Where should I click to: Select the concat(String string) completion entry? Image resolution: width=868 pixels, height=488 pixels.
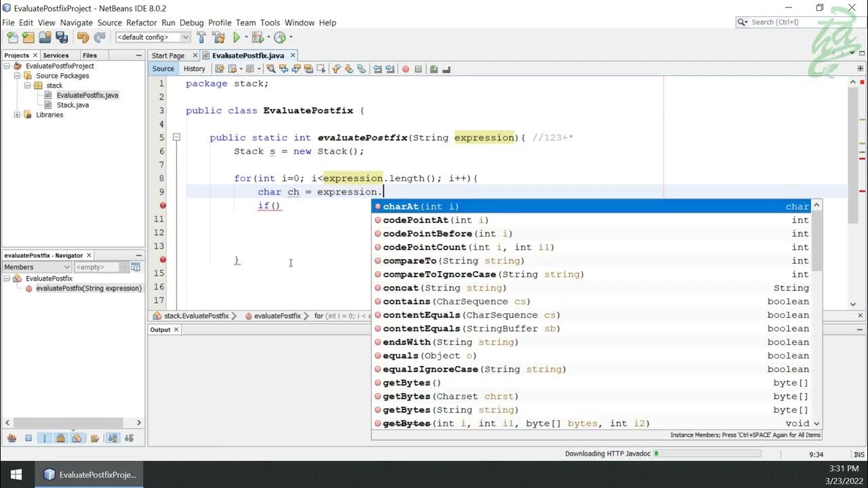click(591, 288)
